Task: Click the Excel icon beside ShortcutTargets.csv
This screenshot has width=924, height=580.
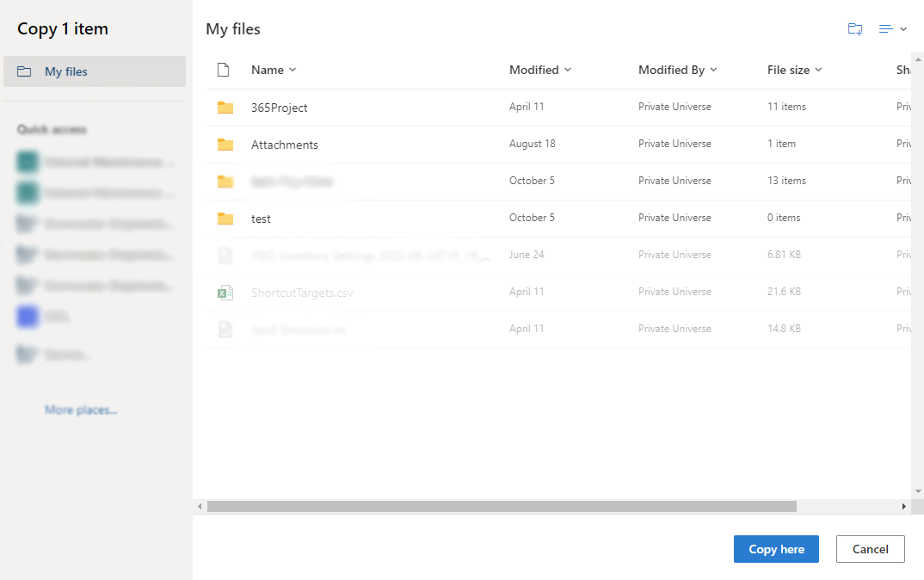Action: tap(225, 292)
